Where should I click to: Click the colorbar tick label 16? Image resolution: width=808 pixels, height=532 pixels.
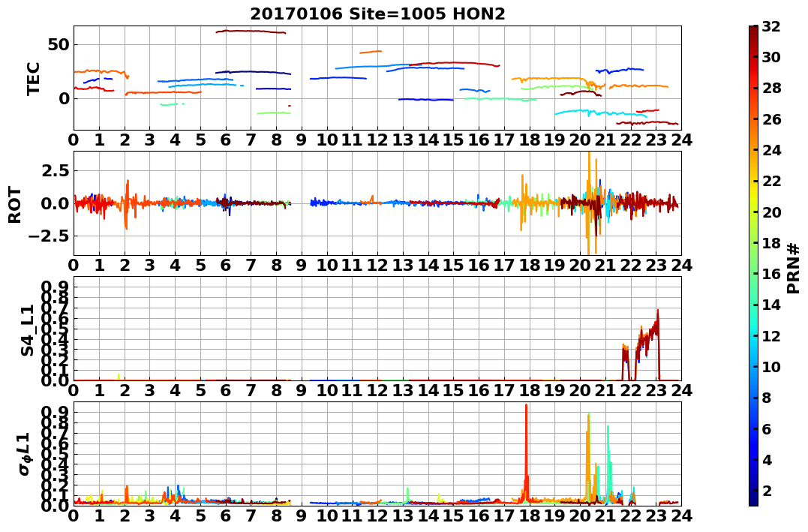771,274
